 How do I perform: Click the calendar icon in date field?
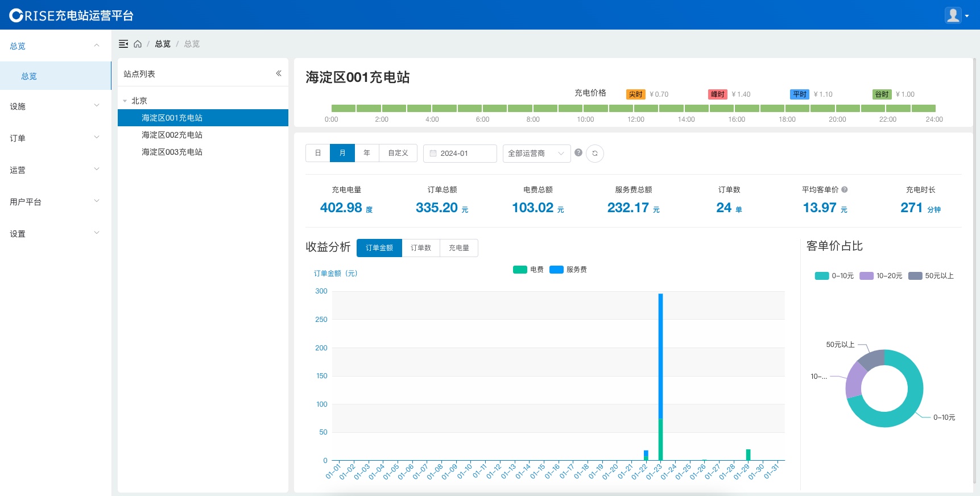tap(433, 154)
